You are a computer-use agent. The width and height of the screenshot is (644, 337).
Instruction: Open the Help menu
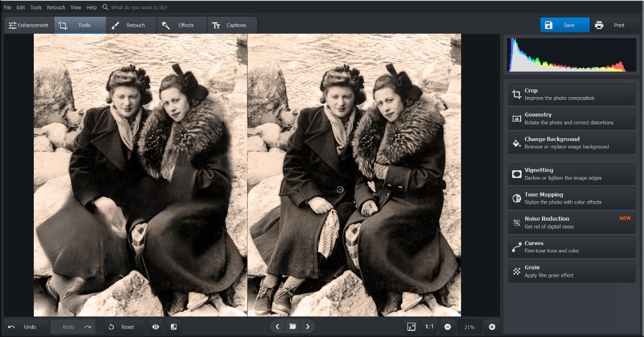[x=92, y=8]
